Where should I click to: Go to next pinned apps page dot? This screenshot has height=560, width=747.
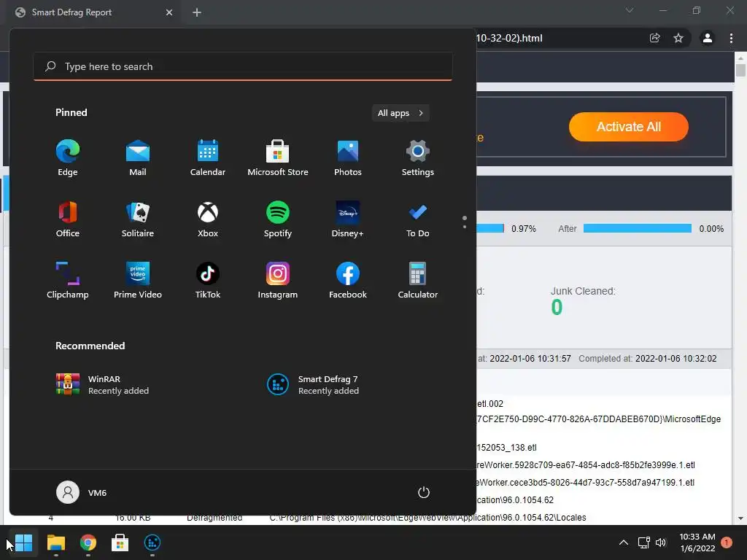465,227
